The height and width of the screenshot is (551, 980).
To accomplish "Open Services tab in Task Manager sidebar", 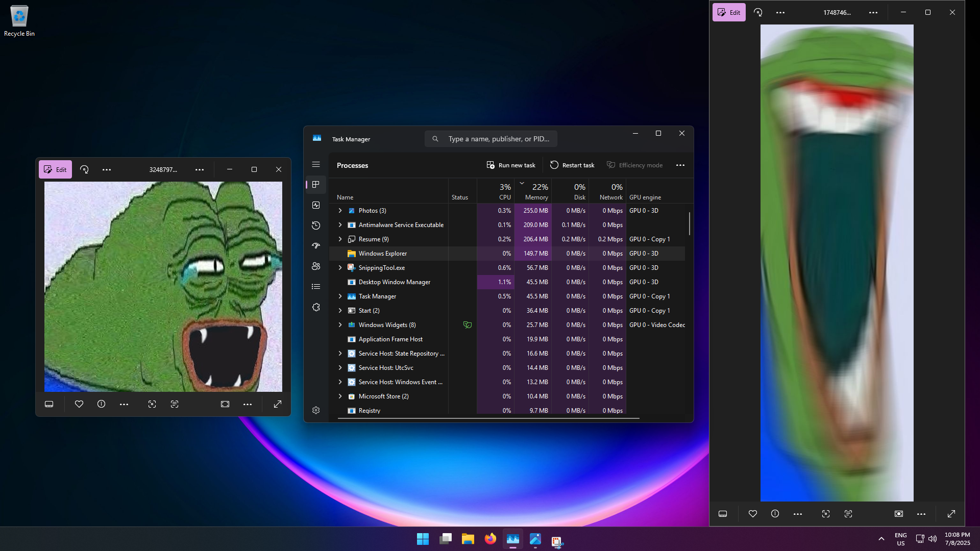I will pyautogui.click(x=316, y=307).
